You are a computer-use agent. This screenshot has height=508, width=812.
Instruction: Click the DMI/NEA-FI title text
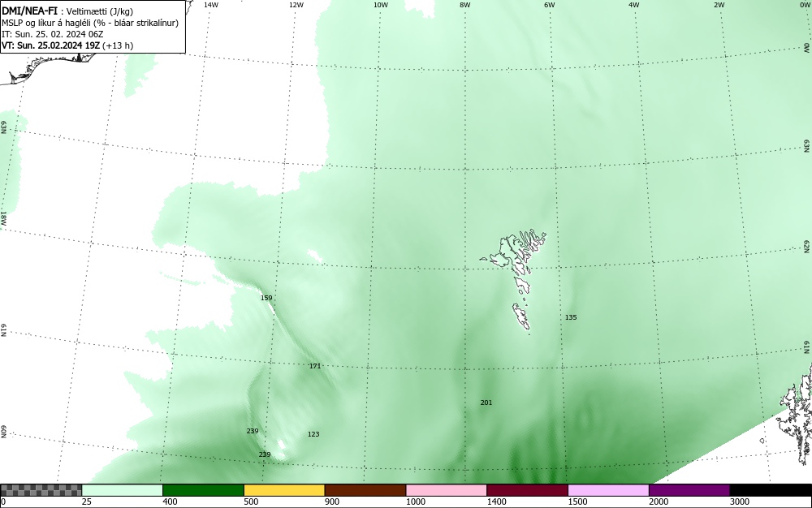point(29,11)
